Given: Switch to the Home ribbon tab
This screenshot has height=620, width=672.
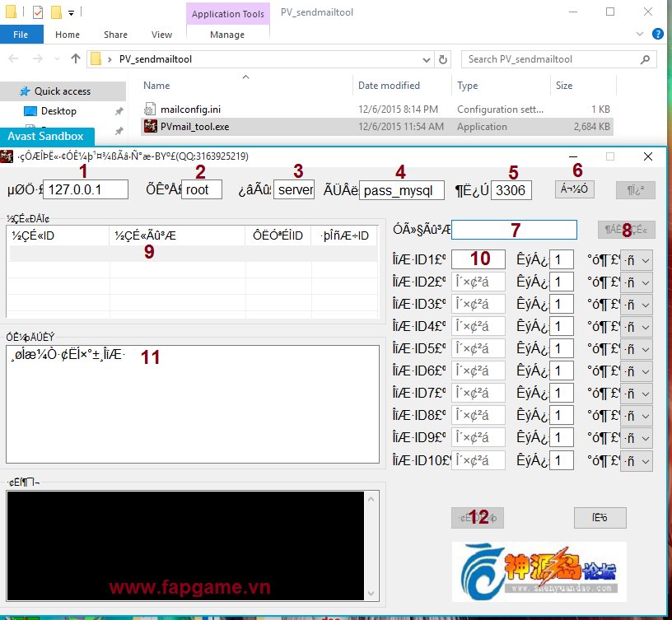Looking at the screenshot, I should [68, 35].
